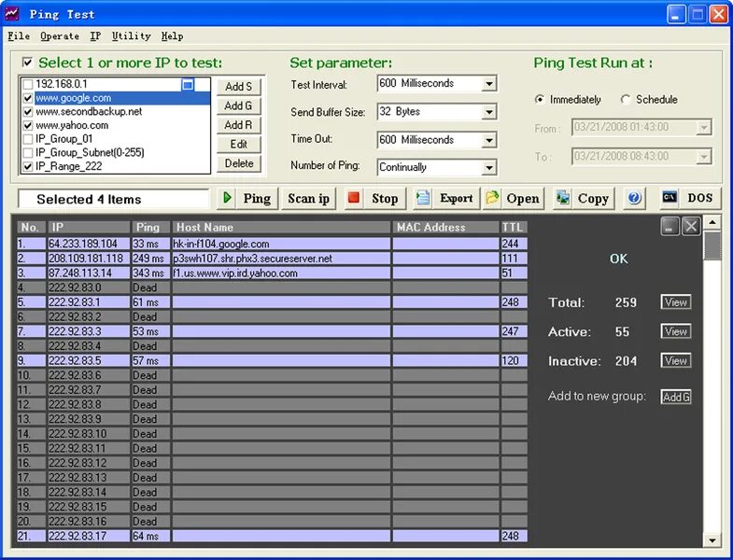Viewport: 733px width, 560px height.
Task: Open the Time Out dropdown
Action: (x=489, y=140)
